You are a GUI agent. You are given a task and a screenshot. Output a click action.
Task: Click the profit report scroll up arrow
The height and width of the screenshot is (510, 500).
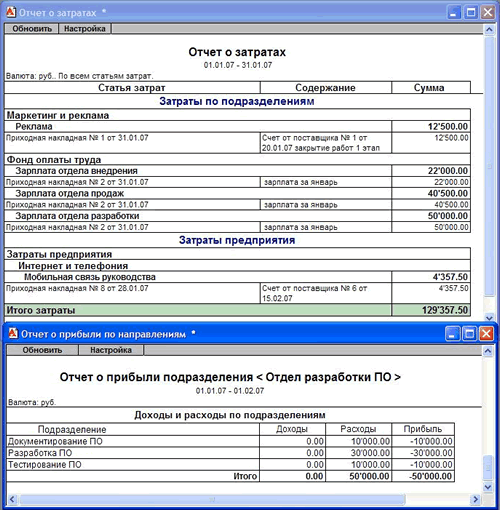click(488, 351)
